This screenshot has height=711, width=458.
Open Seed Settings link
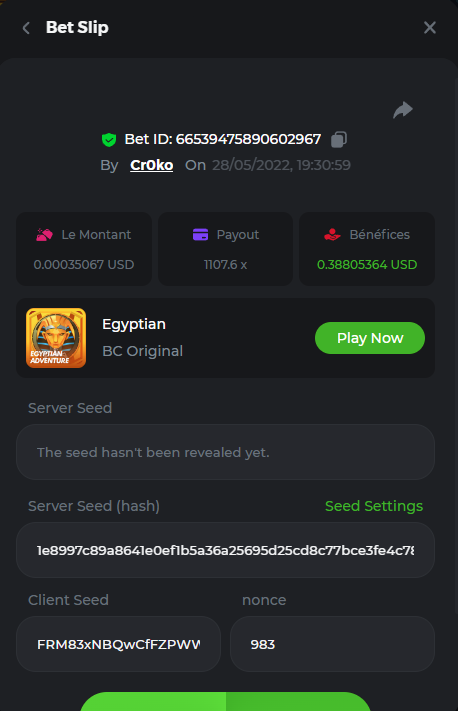coord(374,506)
